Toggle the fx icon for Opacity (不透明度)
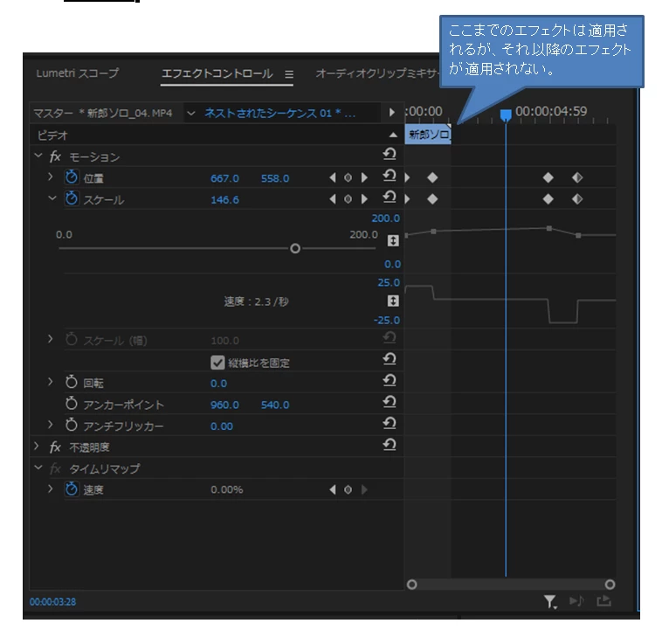The height and width of the screenshot is (644, 669). (x=55, y=447)
